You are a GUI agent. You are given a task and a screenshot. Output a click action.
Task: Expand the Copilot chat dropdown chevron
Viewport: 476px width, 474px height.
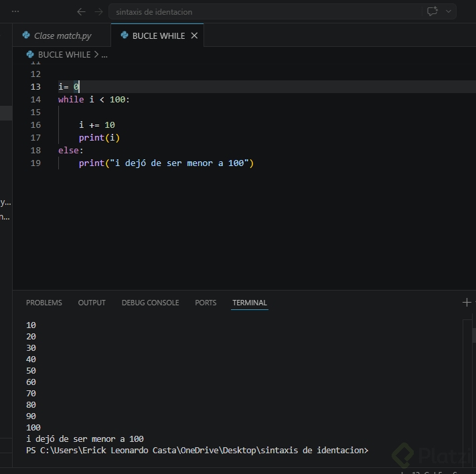tap(449, 11)
